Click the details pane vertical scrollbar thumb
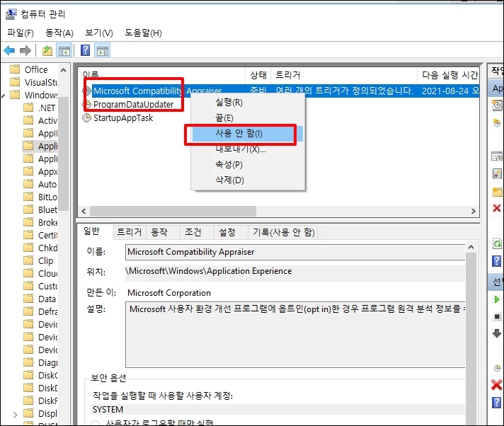 point(471,339)
